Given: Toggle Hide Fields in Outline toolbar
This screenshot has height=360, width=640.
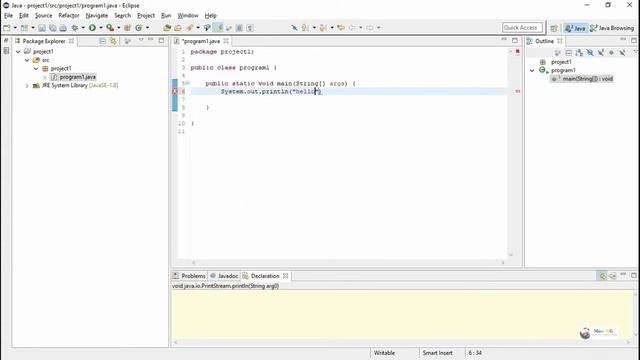Looking at the screenshot, I should (590, 53).
